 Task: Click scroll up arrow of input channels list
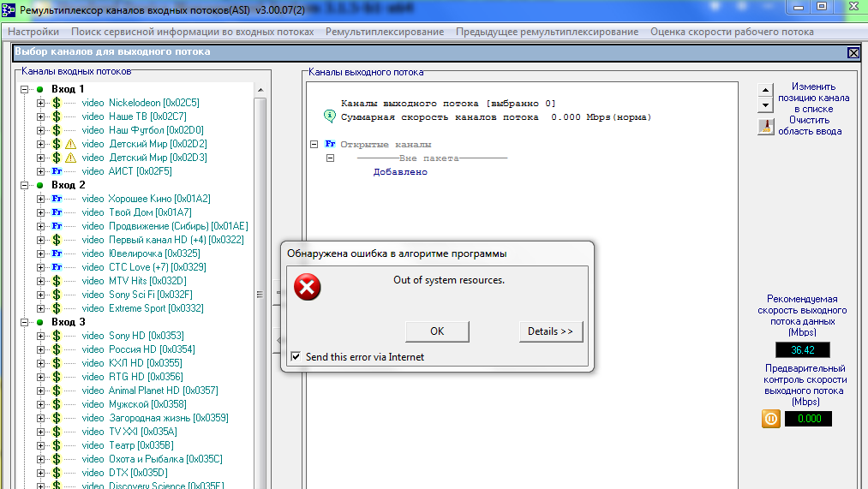coord(260,90)
